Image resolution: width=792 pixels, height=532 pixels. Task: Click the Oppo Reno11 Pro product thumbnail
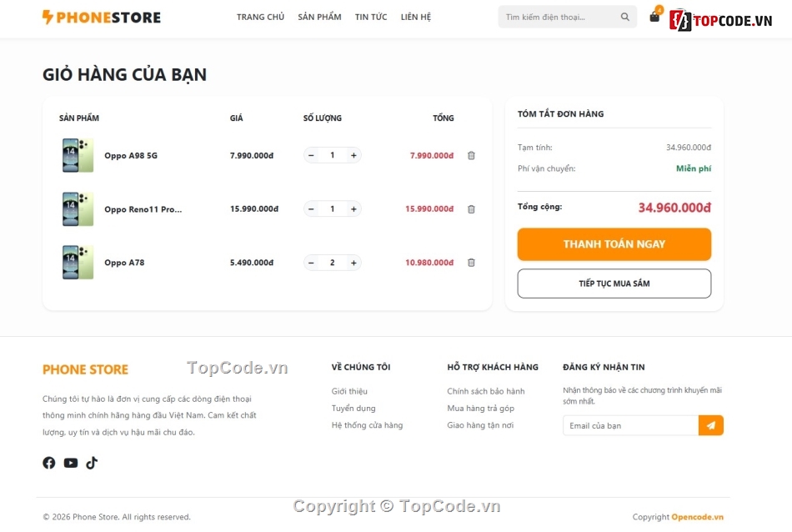click(77, 208)
